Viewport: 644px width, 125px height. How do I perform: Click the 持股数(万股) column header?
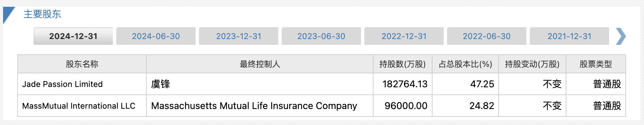[x=403, y=64]
